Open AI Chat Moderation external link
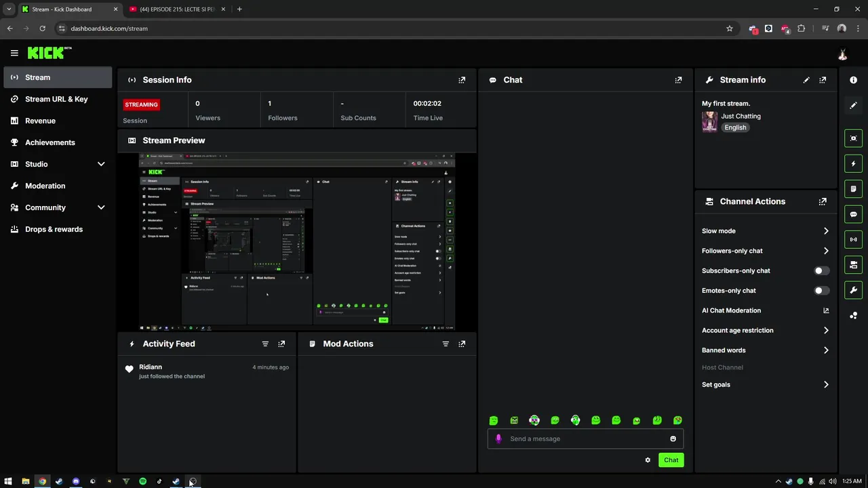The image size is (868, 488). tap(826, 310)
